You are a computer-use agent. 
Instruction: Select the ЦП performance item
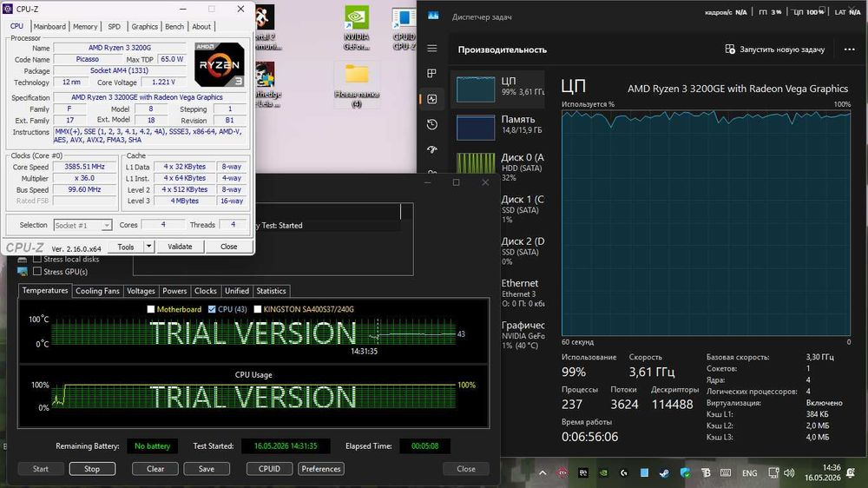(x=498, y=89)
